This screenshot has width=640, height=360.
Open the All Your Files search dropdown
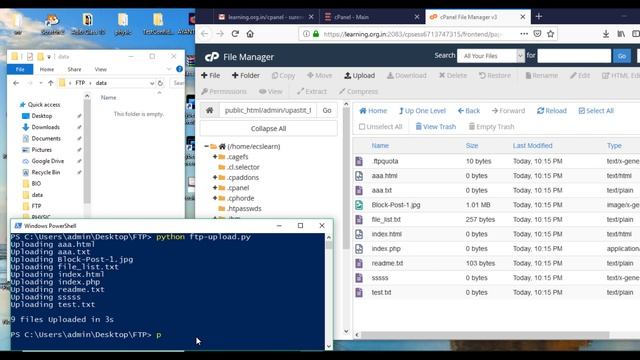491,56
